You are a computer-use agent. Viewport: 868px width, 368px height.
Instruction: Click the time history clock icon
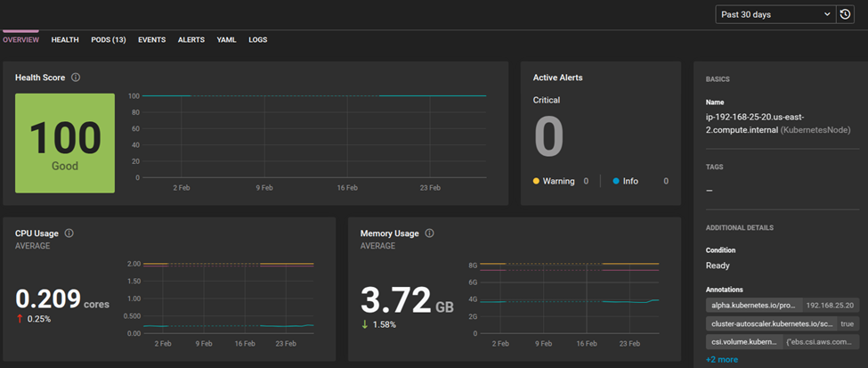pyautogui.click(x=845, y=14)
